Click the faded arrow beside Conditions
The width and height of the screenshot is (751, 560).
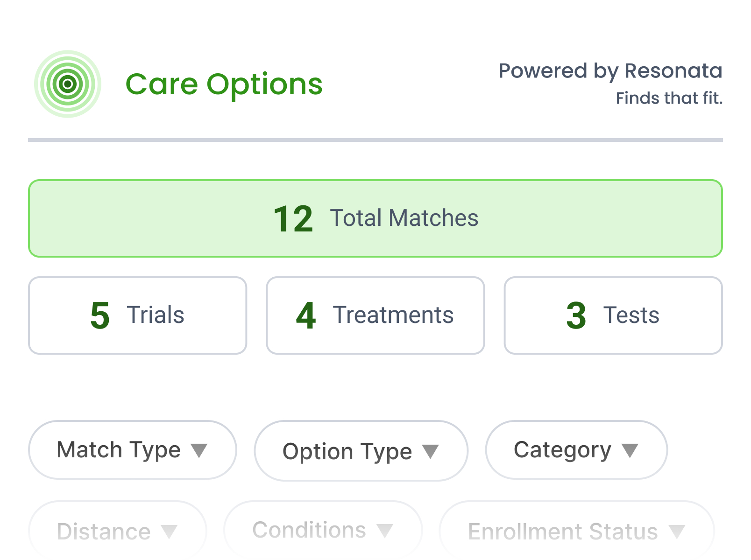point(385,530)
